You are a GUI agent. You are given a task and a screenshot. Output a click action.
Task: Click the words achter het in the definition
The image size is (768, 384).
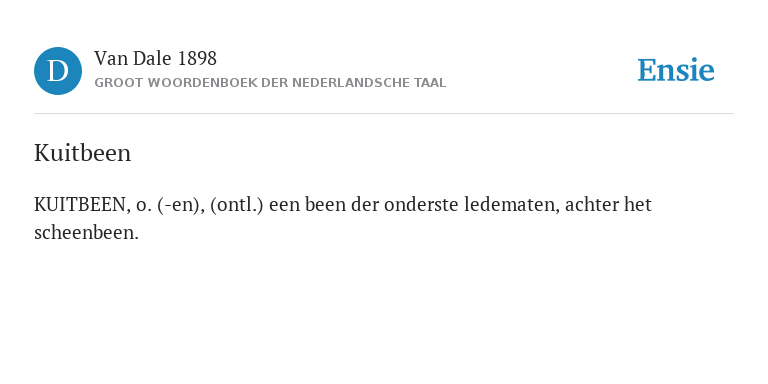tap(608, 205)
